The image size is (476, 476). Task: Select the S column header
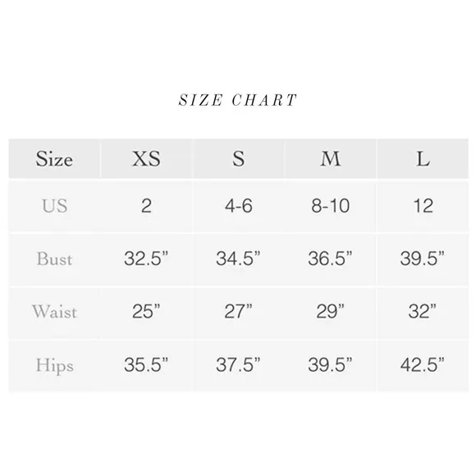tap(239, 158)
